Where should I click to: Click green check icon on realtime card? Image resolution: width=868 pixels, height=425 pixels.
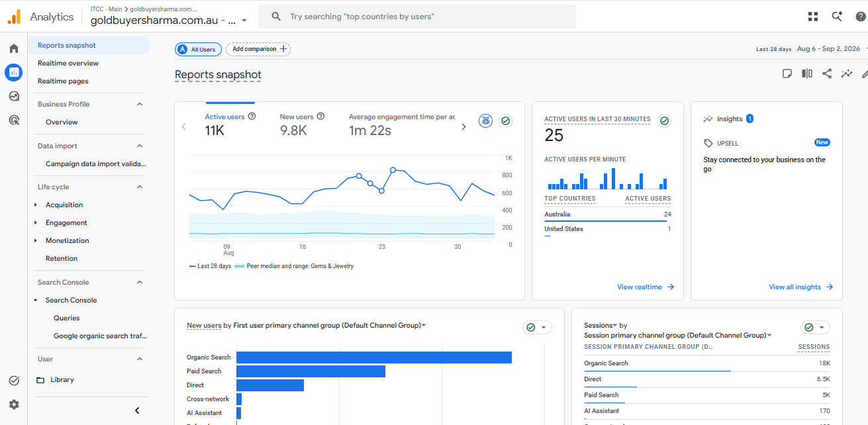pyautogui.click(x=664, y=121)
